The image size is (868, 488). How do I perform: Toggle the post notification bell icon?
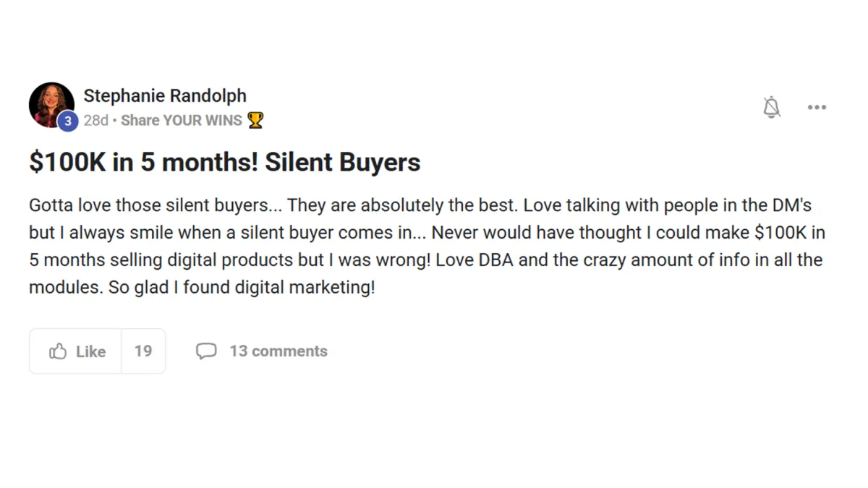click(772, 108)
